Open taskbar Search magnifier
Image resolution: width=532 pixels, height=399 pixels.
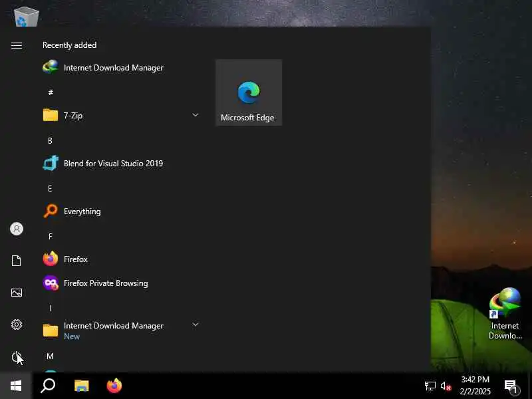tap(48, 386)
